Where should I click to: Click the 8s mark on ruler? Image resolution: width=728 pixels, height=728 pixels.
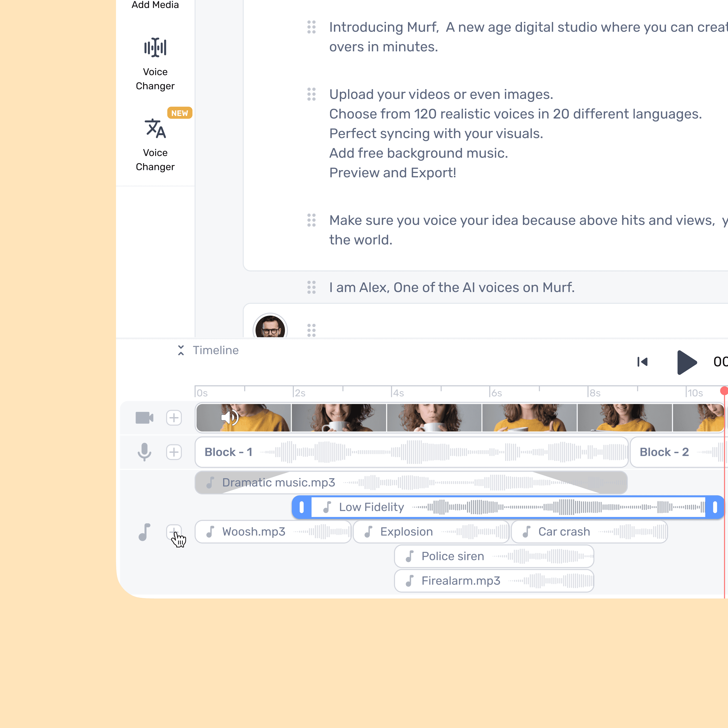pos(595,393)
